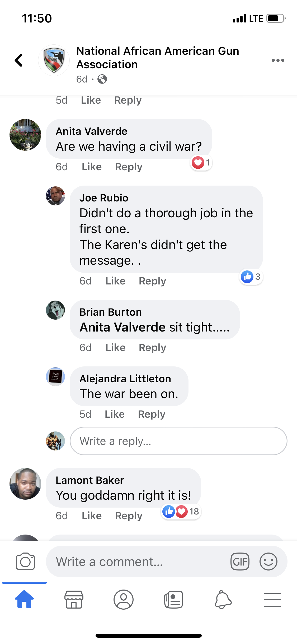The width and height of the screenshot is (297, 644).
Task: Open the Profile tab
Action: 124,600
